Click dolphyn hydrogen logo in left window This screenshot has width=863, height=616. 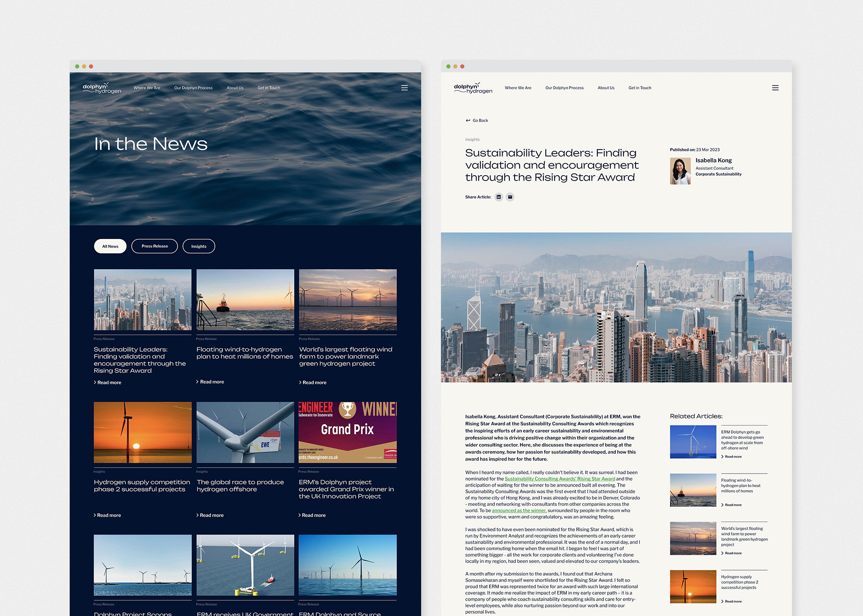pos(102,88)
